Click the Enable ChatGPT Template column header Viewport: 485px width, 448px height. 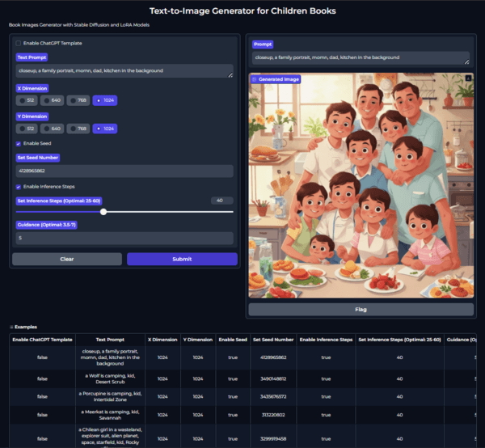tap(42, 340)
